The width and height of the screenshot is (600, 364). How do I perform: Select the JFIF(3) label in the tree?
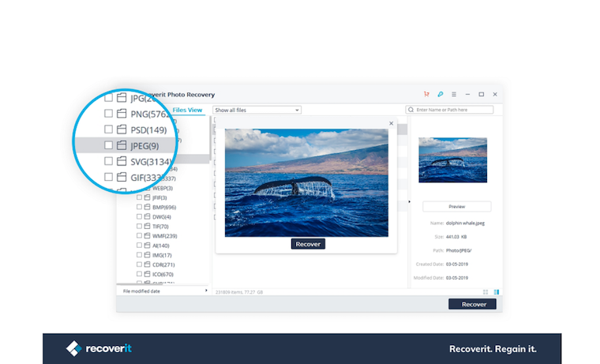point(159,198)
